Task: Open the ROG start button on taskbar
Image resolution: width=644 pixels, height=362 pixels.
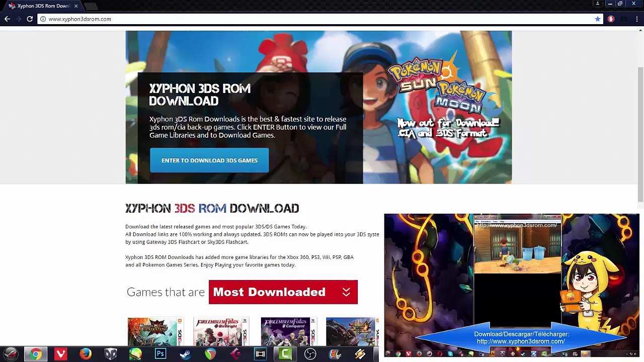Action: (11, 354)
